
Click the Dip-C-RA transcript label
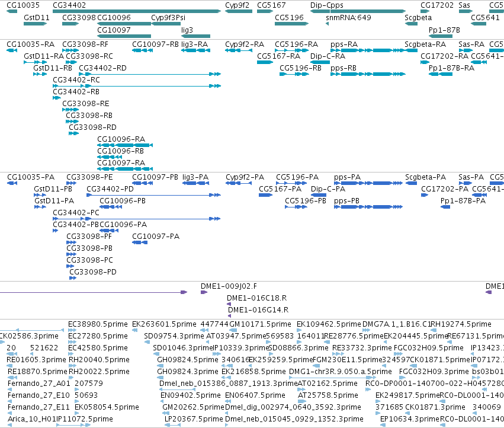328,56
